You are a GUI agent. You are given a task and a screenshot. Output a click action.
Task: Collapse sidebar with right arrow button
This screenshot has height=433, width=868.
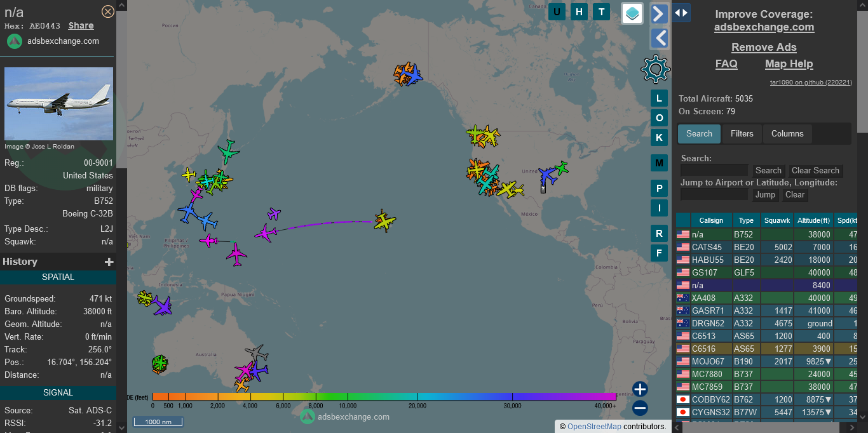[660, 13]
